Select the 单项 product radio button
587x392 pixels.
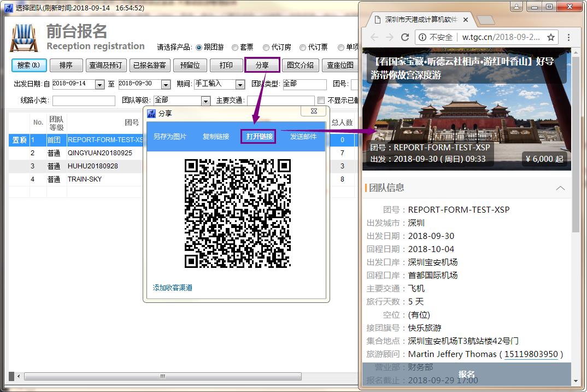click(x=341, y=48)
